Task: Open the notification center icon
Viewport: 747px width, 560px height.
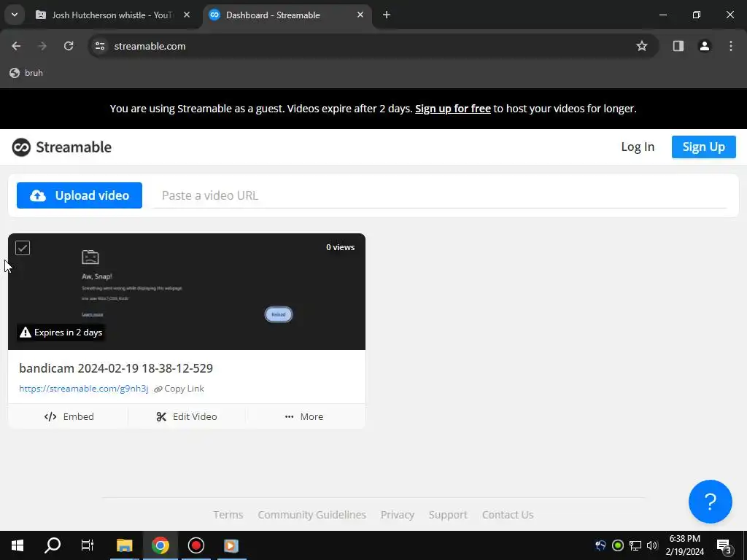Action: coord(724,545)
